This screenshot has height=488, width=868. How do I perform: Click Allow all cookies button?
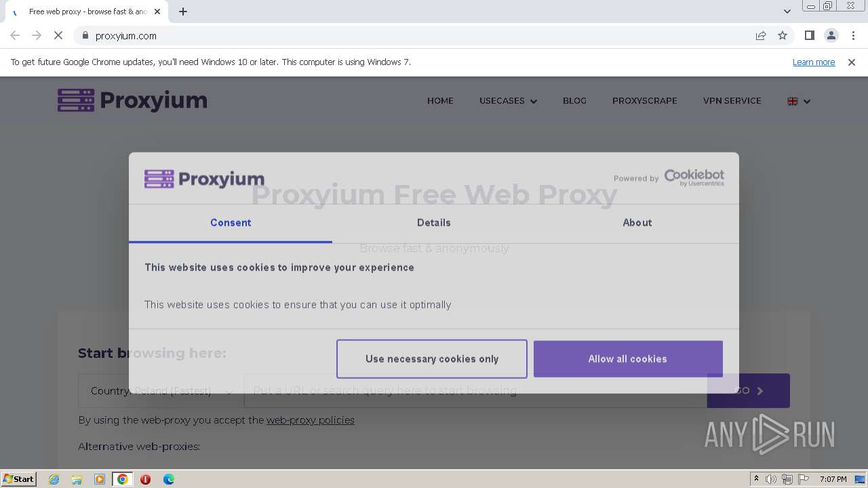(628, 359)
